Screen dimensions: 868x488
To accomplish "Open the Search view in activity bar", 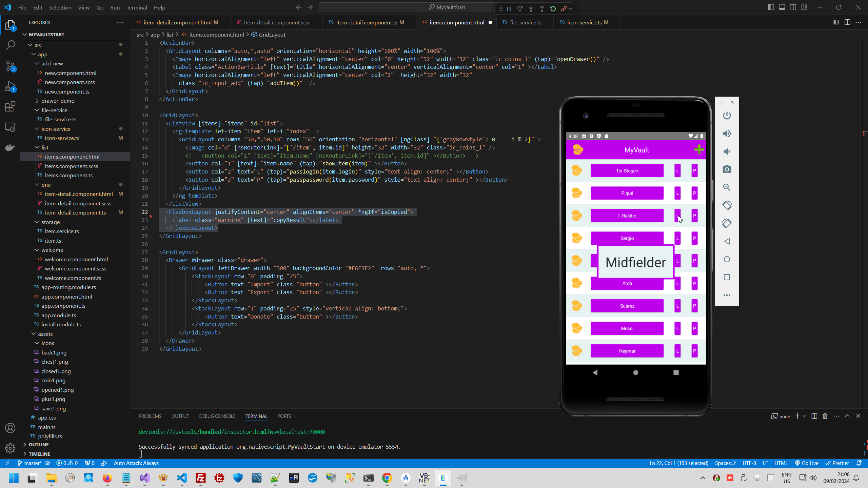I will coord(10,45).
